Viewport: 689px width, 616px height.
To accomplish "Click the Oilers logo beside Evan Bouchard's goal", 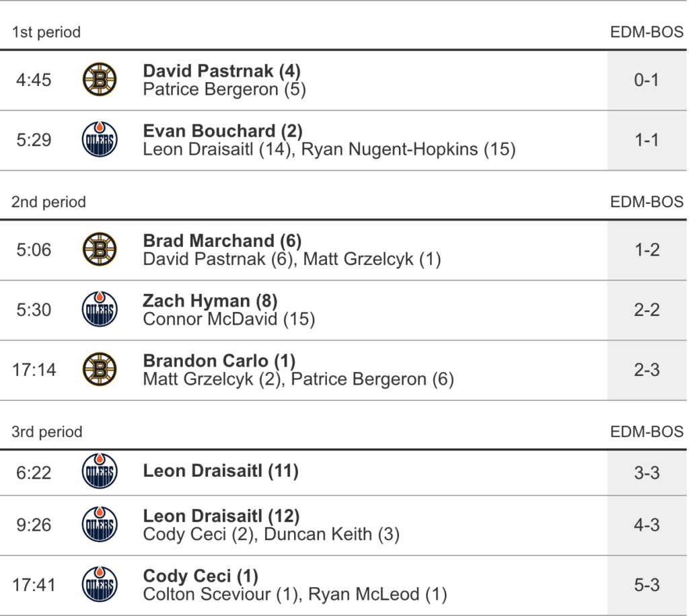I will [x=99, y=141].
